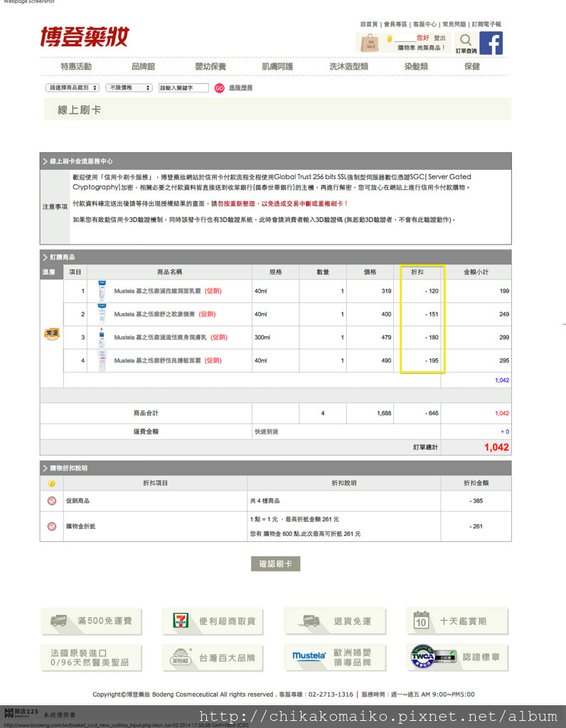
Task: Open the Facebook page icon
Action: tap(491, 43)
